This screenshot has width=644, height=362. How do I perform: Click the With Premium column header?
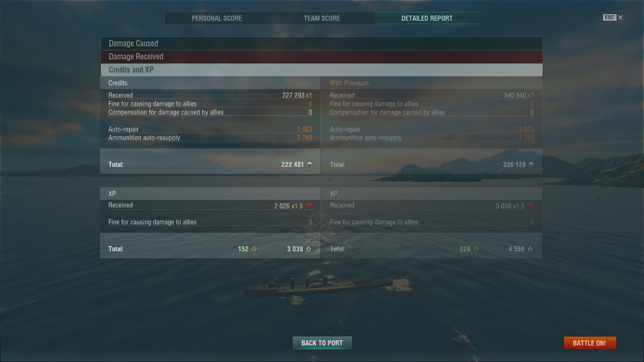[349, 83]
